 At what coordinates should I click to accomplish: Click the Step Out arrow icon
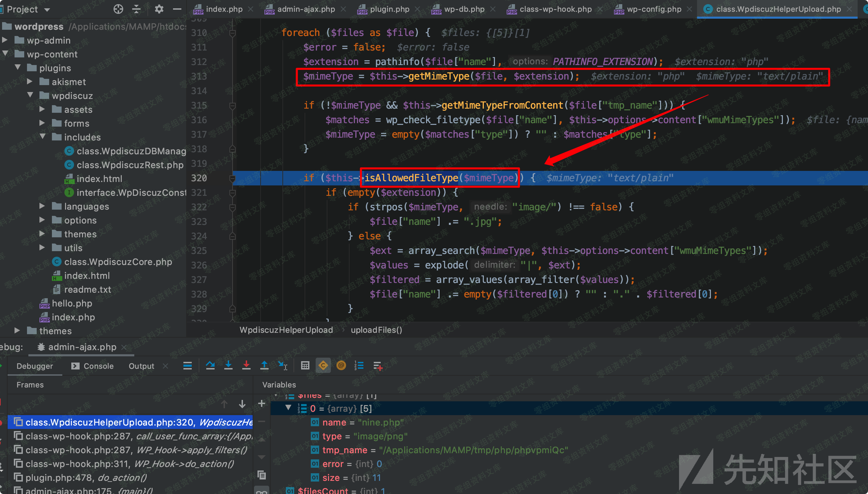[264, 366]
